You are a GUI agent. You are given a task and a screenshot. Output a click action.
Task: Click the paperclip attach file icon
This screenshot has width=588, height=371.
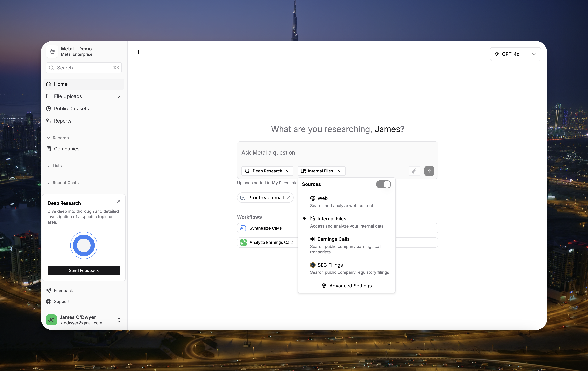pyautogui.click(x=414, y=171)
